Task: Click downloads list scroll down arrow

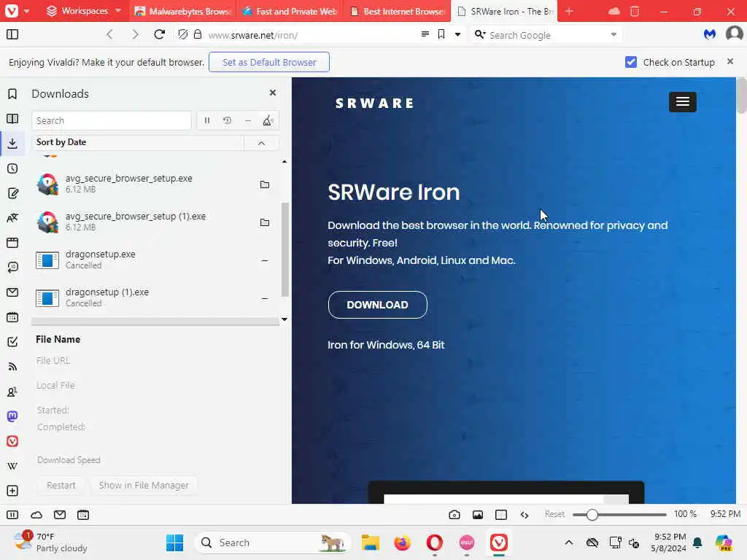Action: pyautogui.click(x=285, y=319)
